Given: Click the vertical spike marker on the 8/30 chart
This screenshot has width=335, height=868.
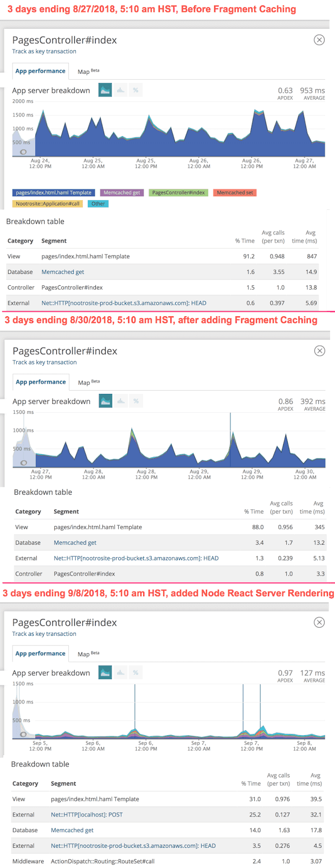Looking at the screenshot, I should pyautogui.click(x=230, y=439).
